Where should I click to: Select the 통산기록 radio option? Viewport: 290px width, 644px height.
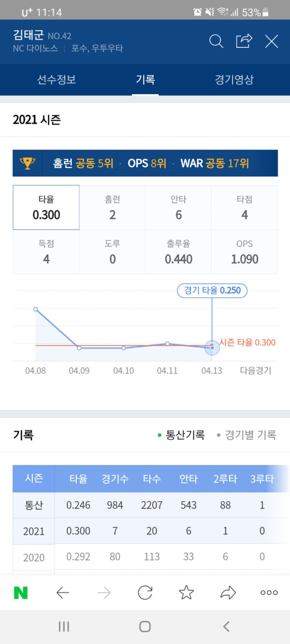tap(181, 435)
